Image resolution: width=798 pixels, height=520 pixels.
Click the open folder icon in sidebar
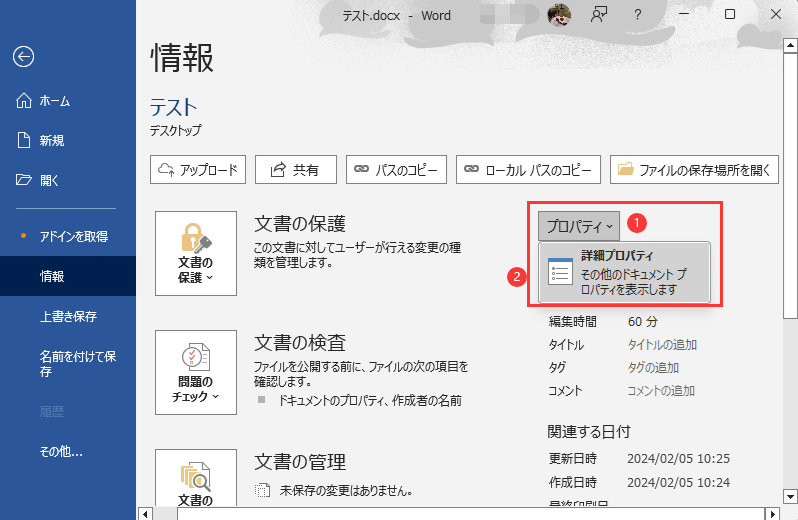(24, 180)
